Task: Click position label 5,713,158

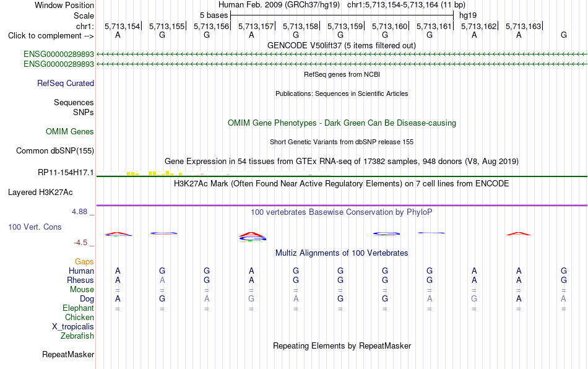Action: (300, 26)
